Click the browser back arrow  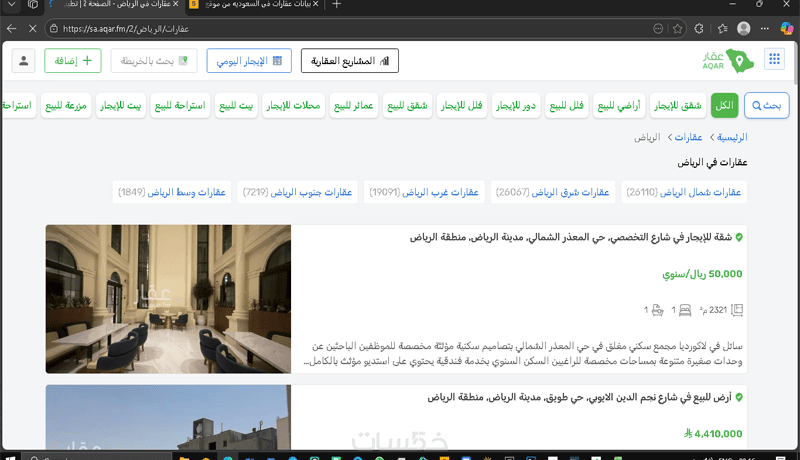click(12, 29)
